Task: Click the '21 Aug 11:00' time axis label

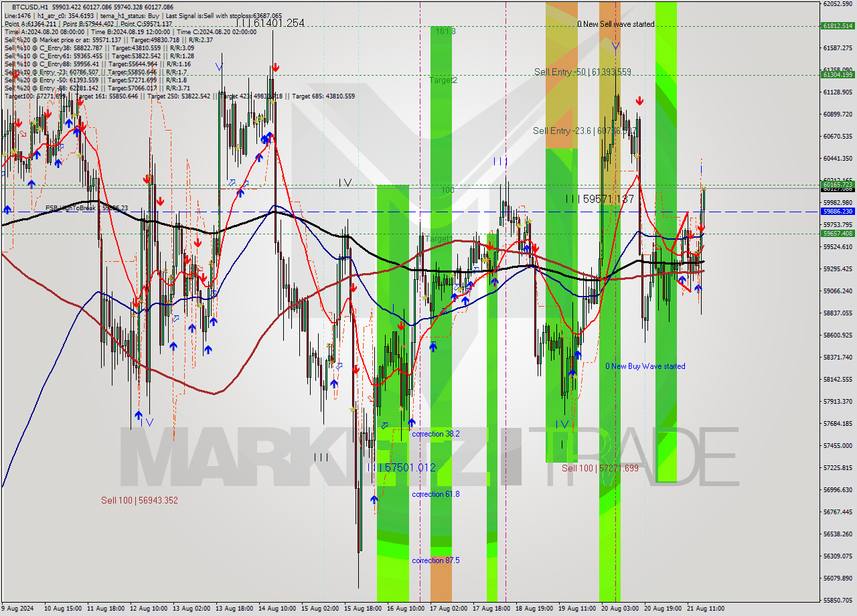Action: click(706, 609)
